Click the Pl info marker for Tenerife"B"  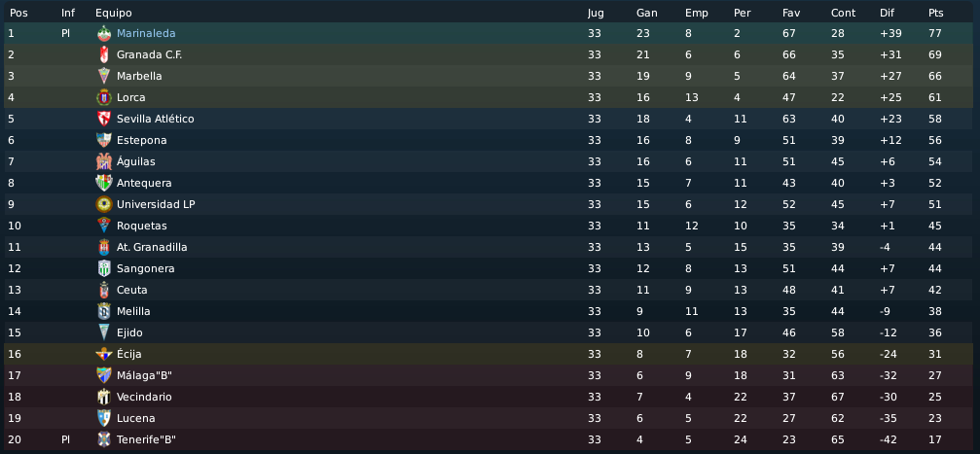[66, 439]
